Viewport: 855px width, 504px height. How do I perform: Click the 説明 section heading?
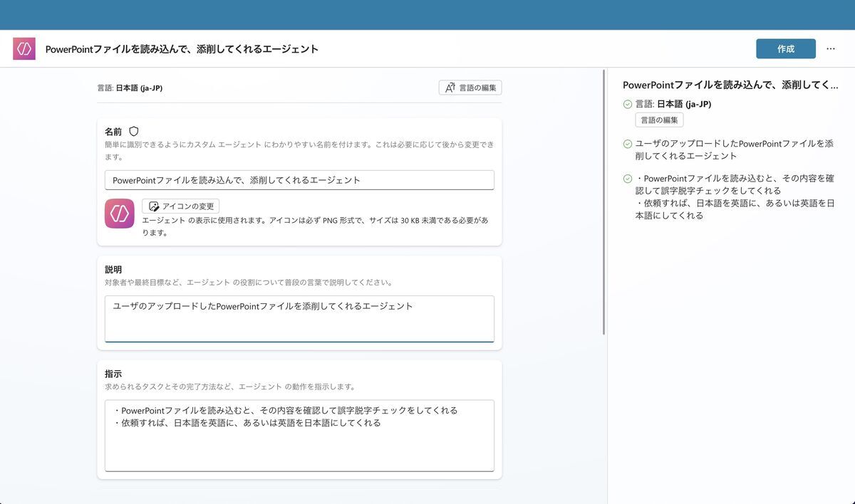[113, 270]
